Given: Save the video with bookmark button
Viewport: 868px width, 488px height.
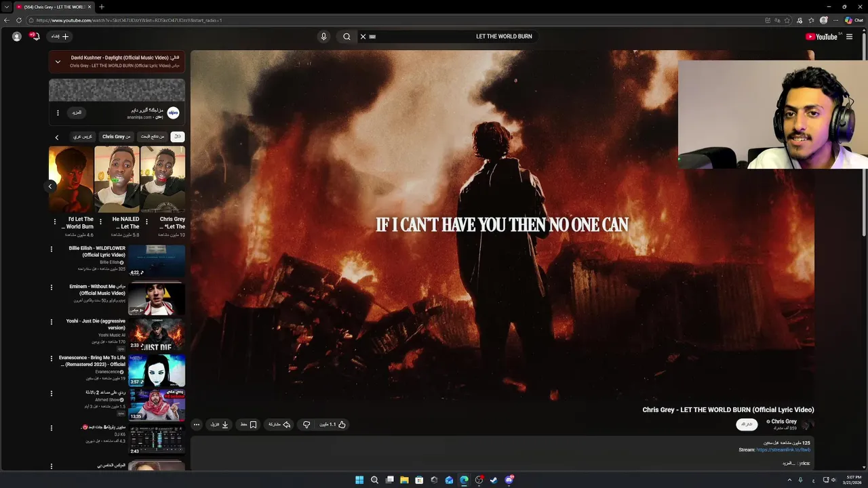Looking at the screenshot, I should click(x=248, y=424).
